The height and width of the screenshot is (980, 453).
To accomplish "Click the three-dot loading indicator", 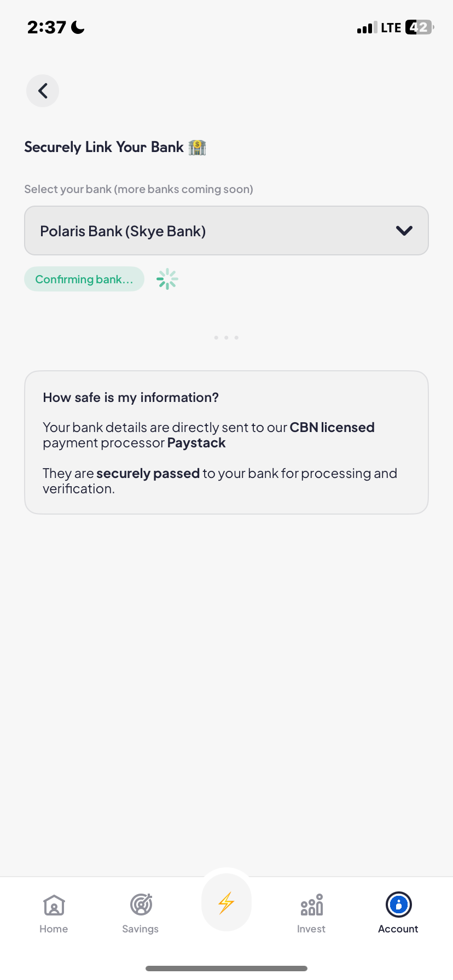I will point(226,337).
